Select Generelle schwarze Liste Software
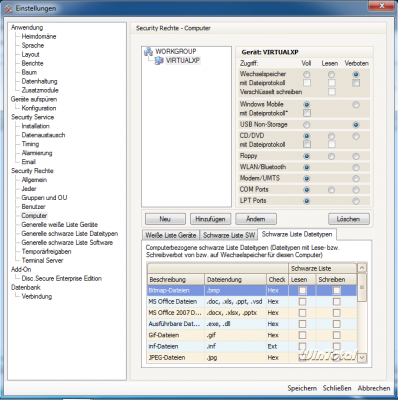Viewport: 398px width, 400px height. point(67,243)
